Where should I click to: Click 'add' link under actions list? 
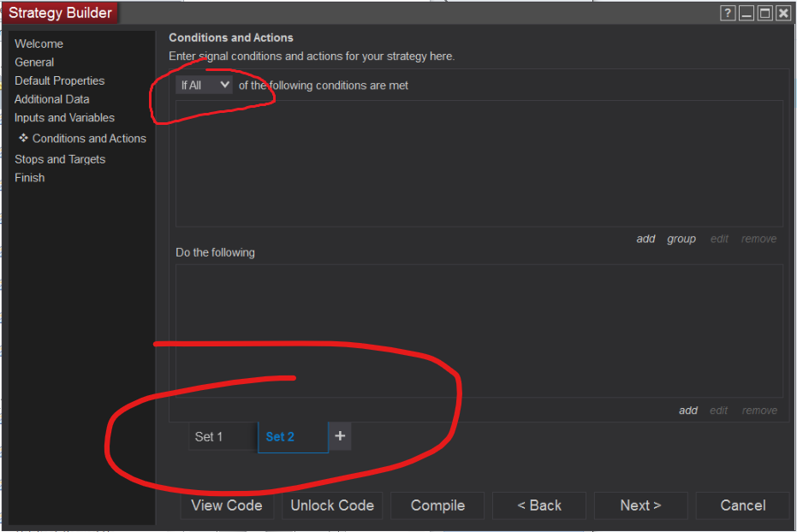[x=688, y=411]
